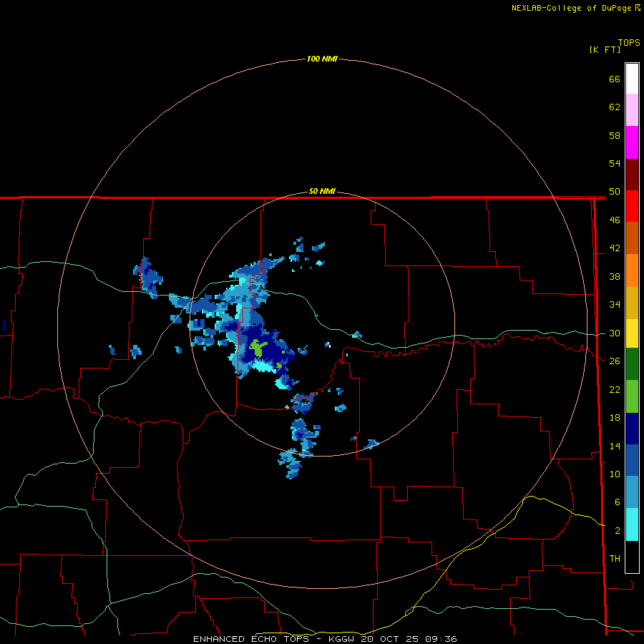Click the medium blue swatch next to 10
Screen dimensions: 644x644
[632, 460]
